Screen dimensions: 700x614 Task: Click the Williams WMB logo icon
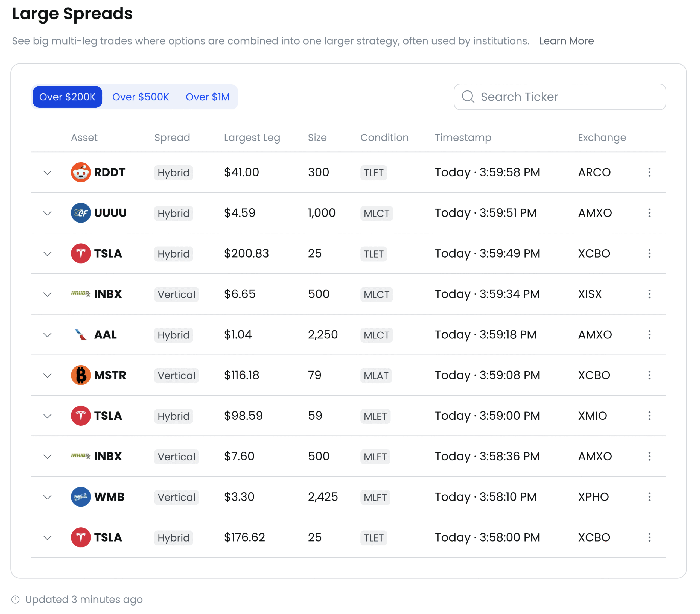pos(80,496)
